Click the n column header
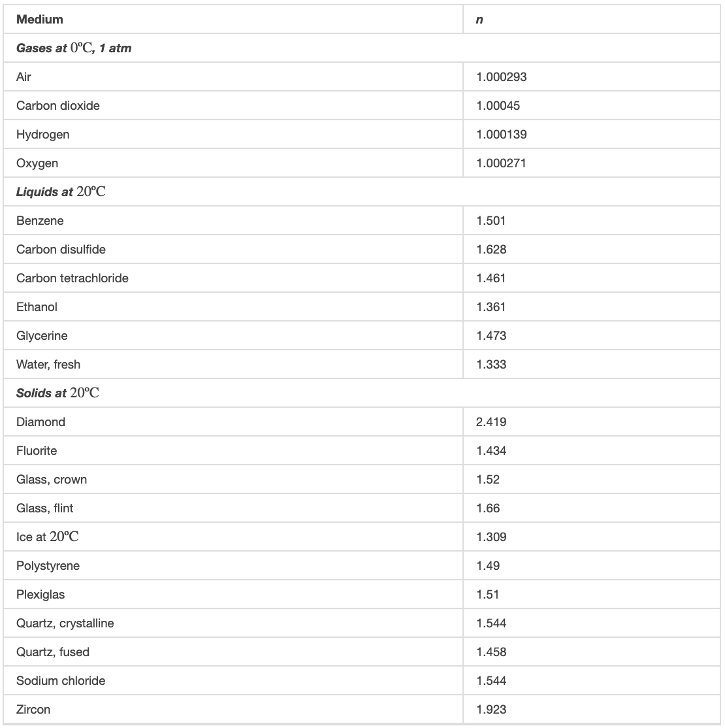725x728 pixels. pos(480,20)
